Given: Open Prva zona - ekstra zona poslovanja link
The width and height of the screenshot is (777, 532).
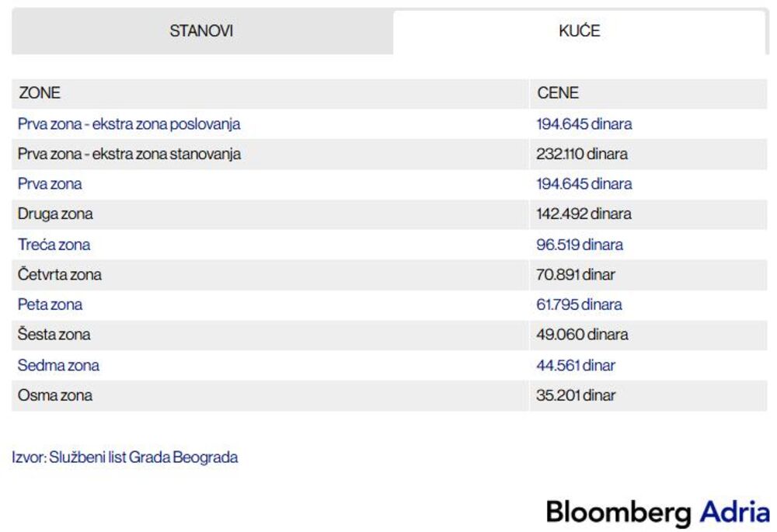Looking at the screenshot, I should pos(129,124).
